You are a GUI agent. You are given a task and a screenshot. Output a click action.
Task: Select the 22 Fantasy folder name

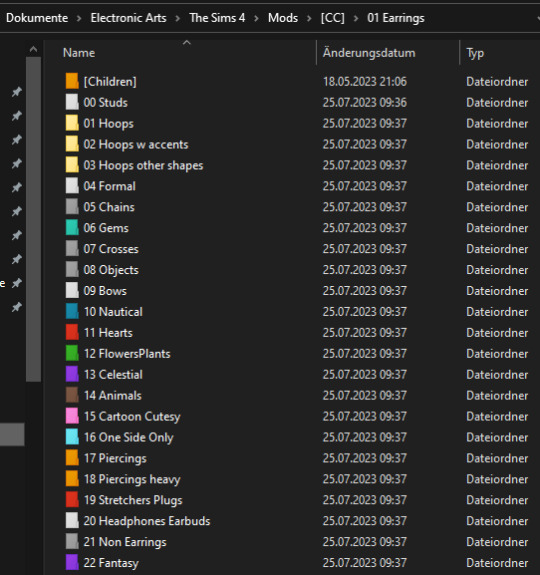click(x=111, y=563)
